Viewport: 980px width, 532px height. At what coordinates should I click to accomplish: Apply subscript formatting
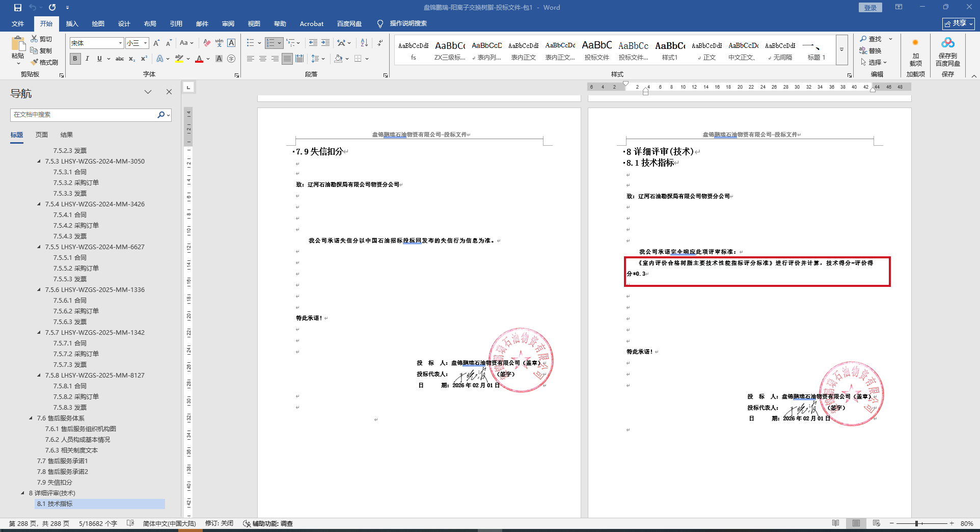[x=132, y=59]
